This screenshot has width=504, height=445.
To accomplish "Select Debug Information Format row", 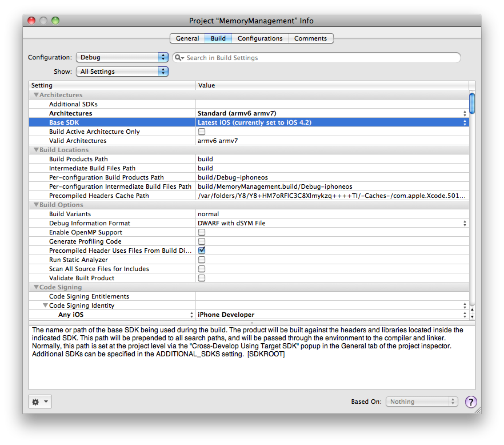I will 249,223.
